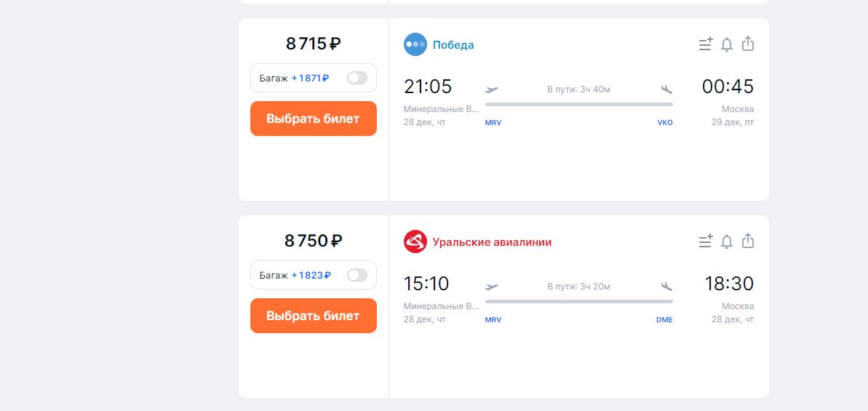Image resolution: width=868 pixels, height=411 pixels.
Task: Add Уральские авиалинии flight to favorites list
Action: click(x=705, y=242)
